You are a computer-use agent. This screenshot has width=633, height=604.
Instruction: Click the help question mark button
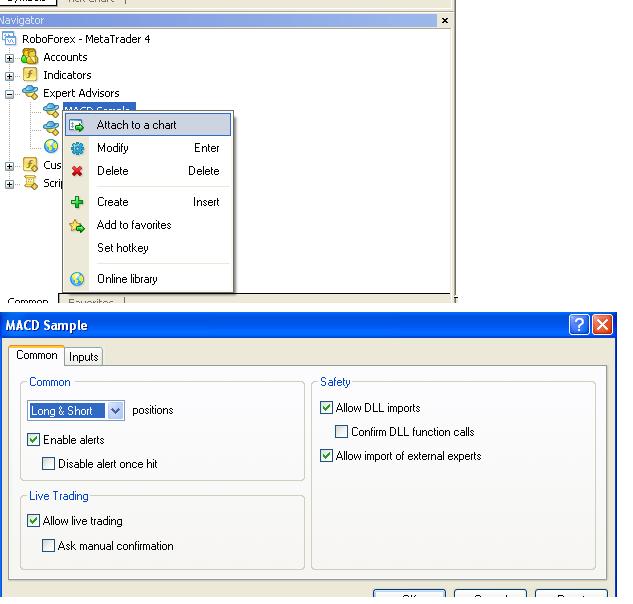click(579, 325)
